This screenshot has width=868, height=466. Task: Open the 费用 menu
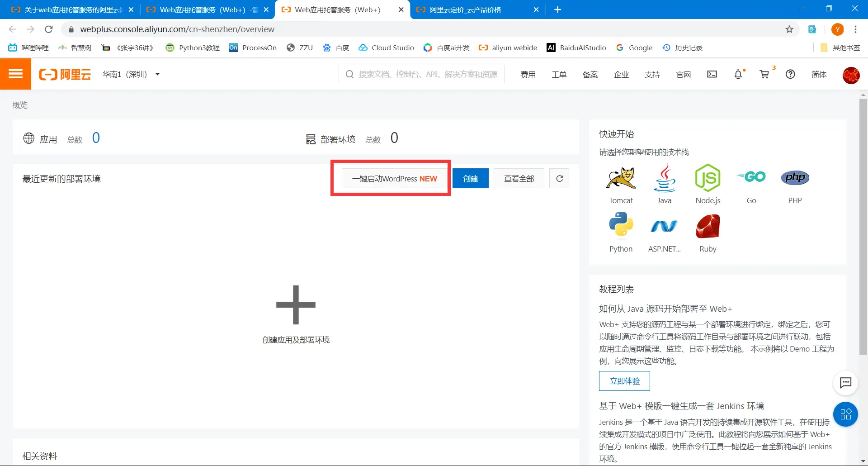[x=528, y=75]
